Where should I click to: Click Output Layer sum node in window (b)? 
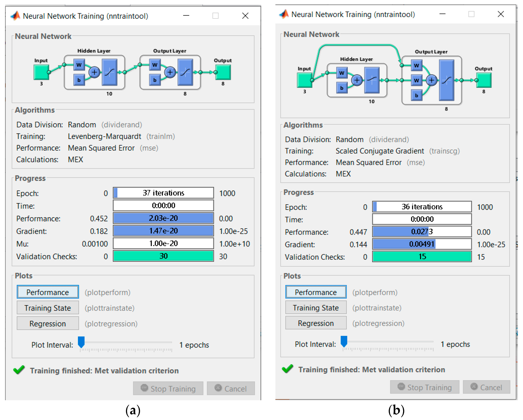click(x=432, y=80)
